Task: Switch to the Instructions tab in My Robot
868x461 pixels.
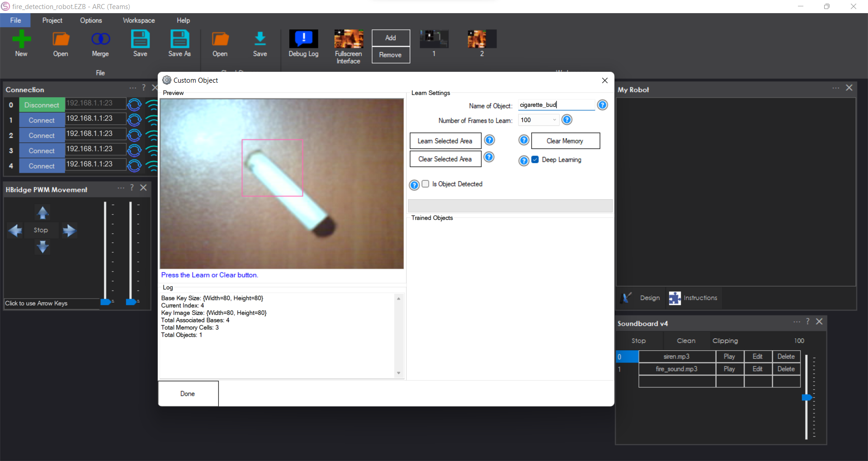Action: click(x=693, y=298)
